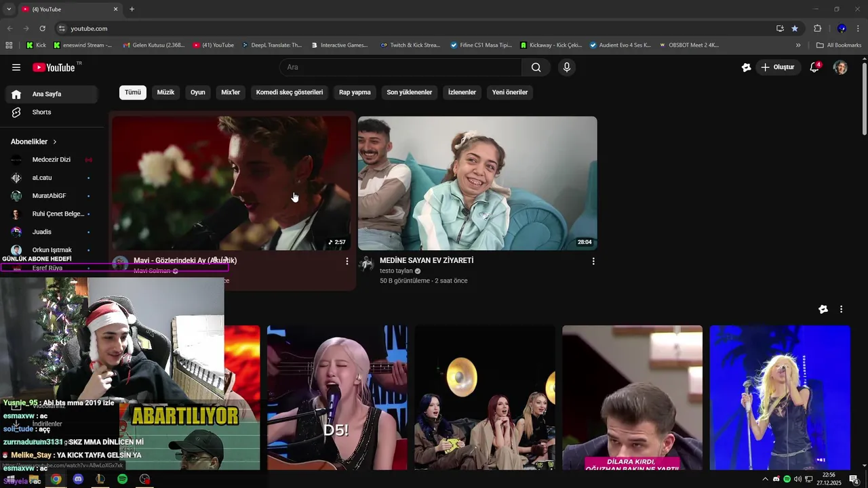Open the Interactive Games bookmark
The width and height of the screenshot is (868, 488).
(340, 45)
